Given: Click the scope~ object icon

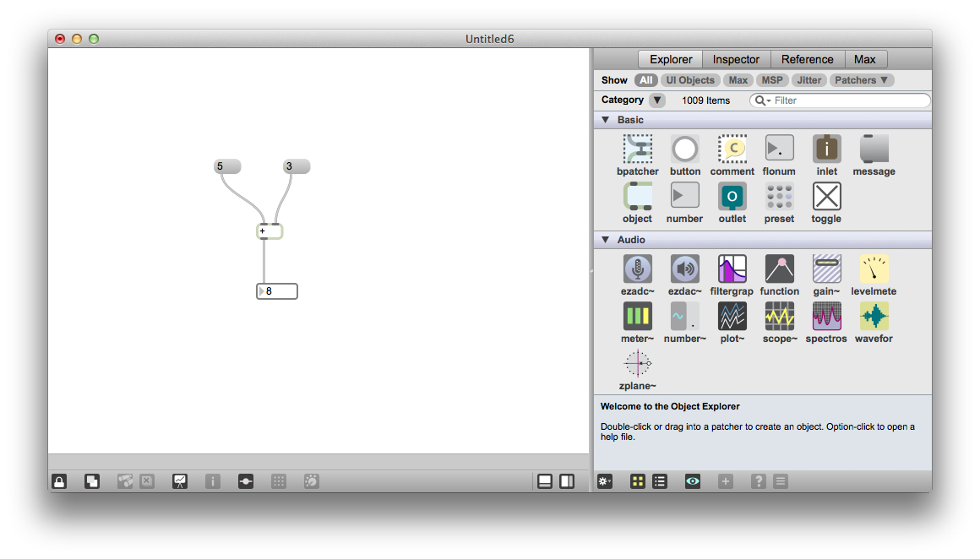Looking at the screenshot, I should [780, 316].
